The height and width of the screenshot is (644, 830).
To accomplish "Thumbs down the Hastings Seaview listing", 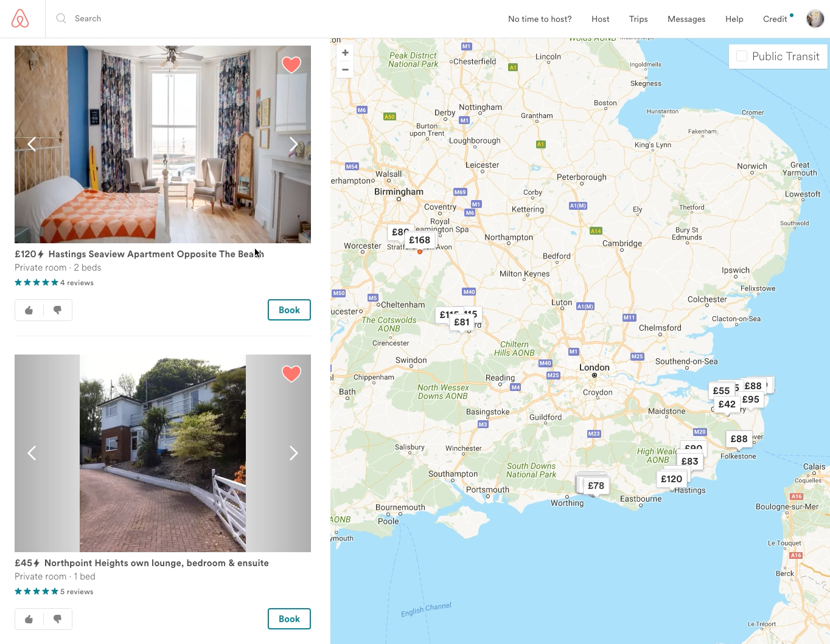I will tap(58, 310).
